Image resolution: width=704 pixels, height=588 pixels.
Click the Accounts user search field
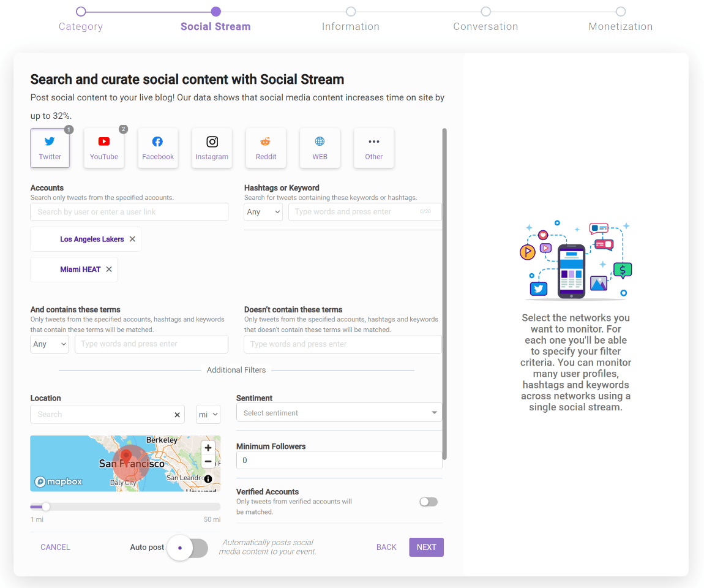point(129,212)
